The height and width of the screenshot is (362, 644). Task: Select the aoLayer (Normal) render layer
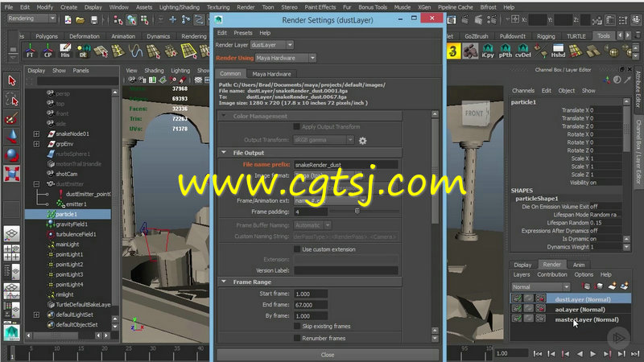pos(580,310)
